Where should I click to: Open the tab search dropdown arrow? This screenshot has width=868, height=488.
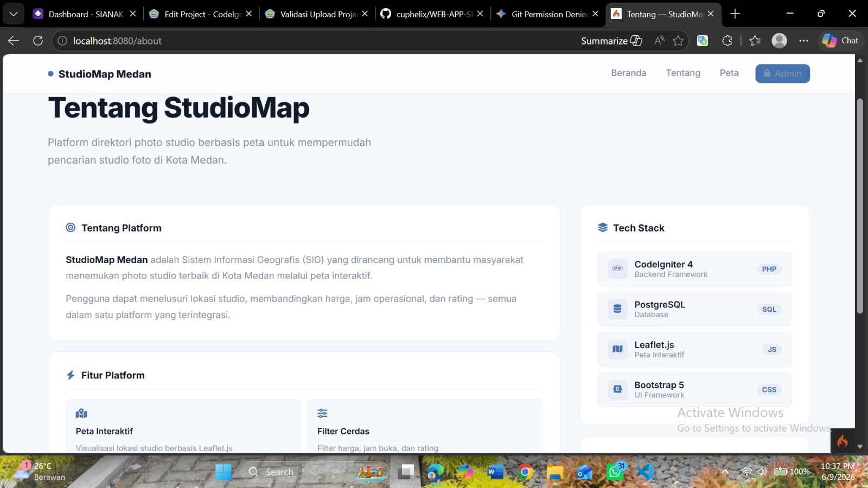coord(14,14)
